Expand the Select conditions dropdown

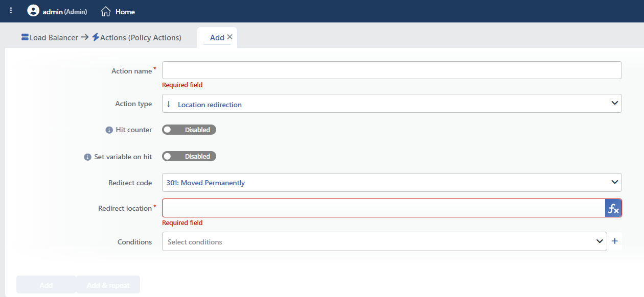click(384, 241)
